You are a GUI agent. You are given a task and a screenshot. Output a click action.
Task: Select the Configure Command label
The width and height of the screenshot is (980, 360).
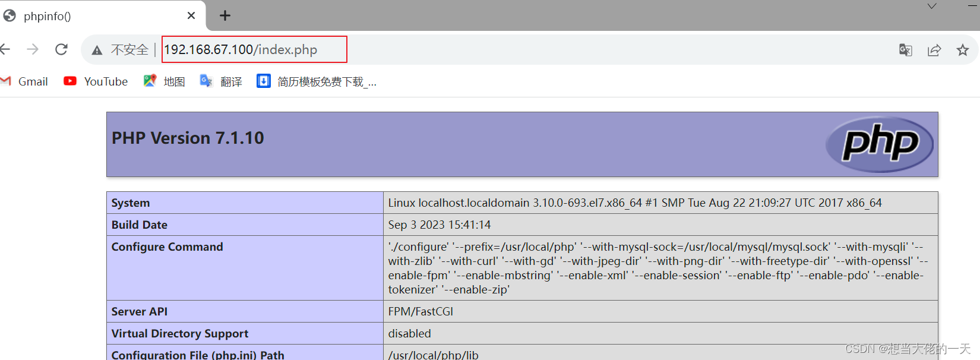167,247
